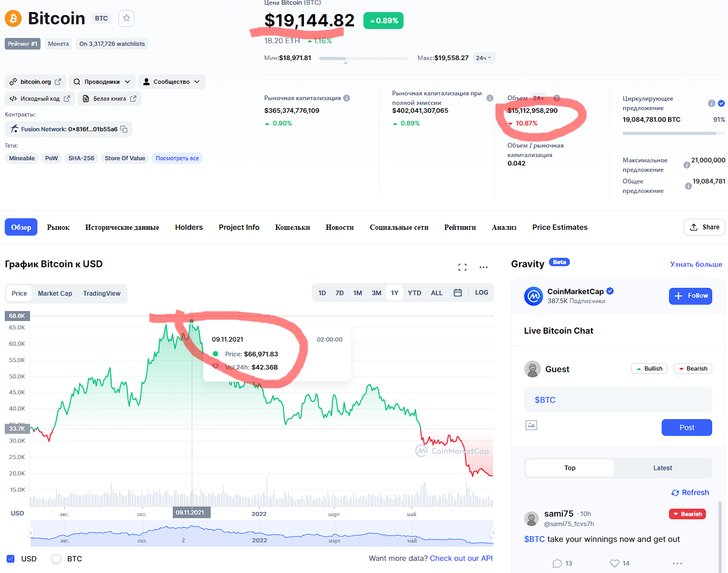
Task: Set the chart range to 1D
Action: pos(322,293)
